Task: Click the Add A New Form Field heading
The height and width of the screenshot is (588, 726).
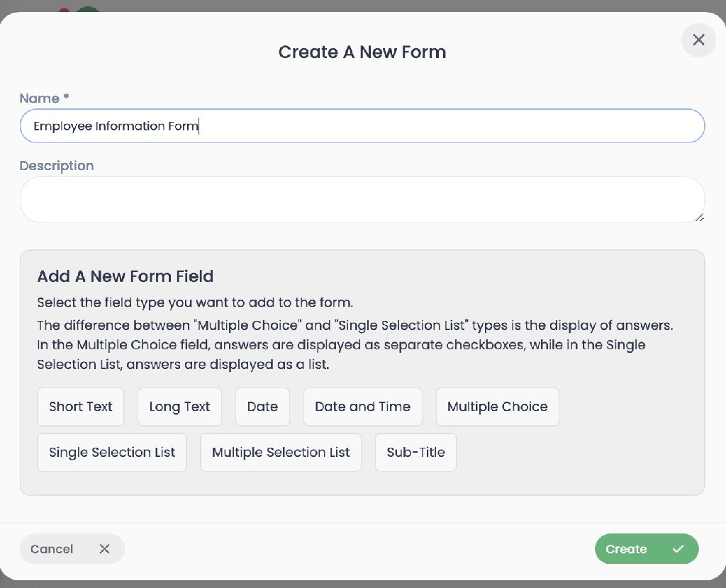Action: [125, 276]
